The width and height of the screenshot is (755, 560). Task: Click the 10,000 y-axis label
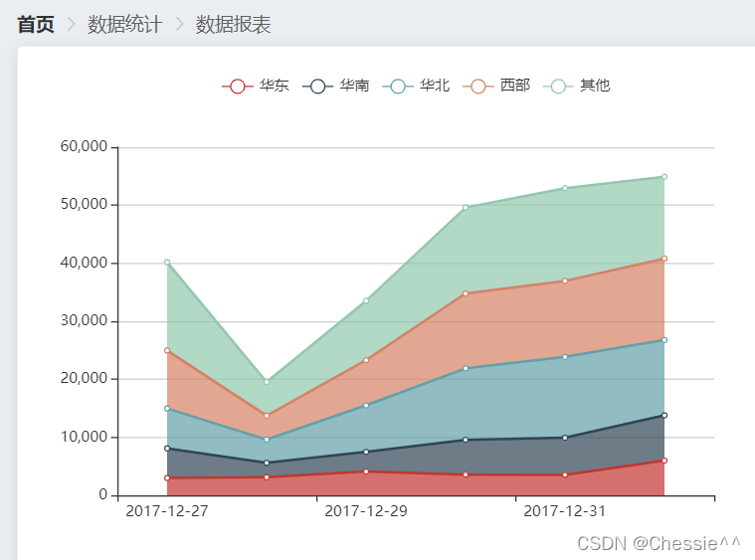point(84,437)
